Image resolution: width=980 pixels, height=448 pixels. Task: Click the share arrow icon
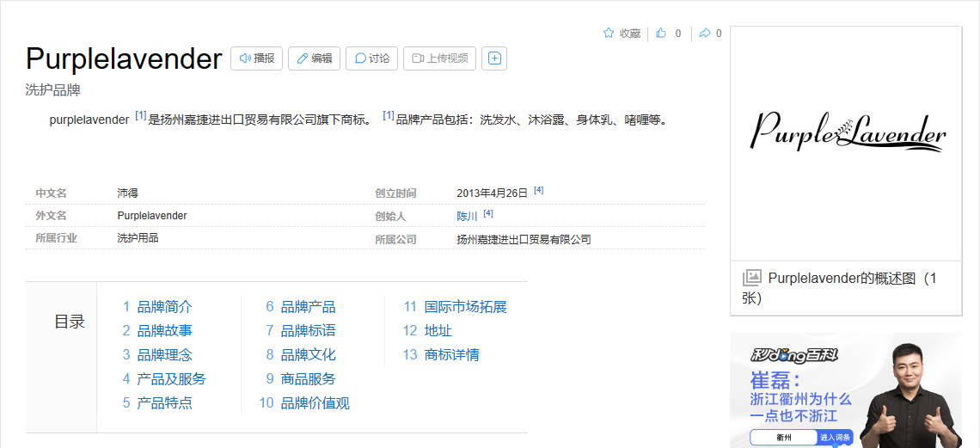click(704, 34)
